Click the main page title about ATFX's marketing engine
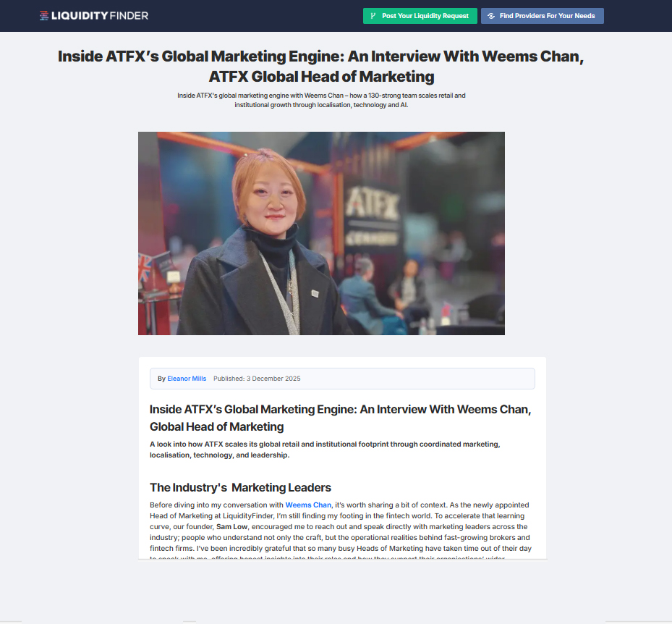 pyautogui.click(x=320, y=66)
